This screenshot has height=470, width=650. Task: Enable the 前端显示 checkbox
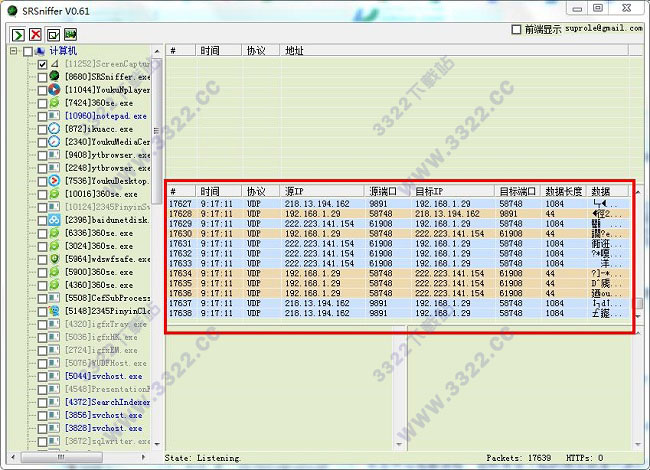click(x=516, y=29)
